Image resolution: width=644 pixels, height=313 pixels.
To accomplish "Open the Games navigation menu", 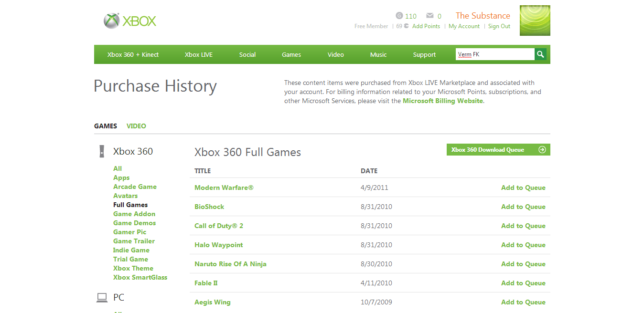I will (x=291, y=55).
